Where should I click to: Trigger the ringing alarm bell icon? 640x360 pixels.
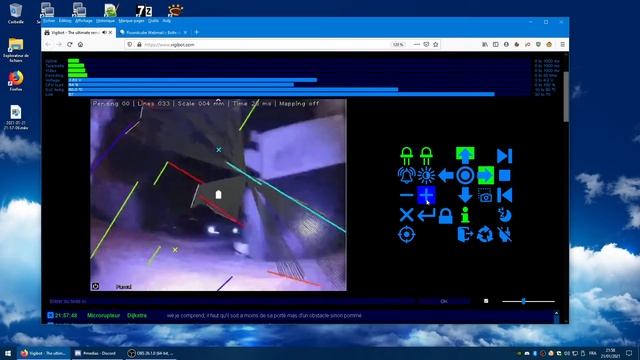tap(406, 176)
